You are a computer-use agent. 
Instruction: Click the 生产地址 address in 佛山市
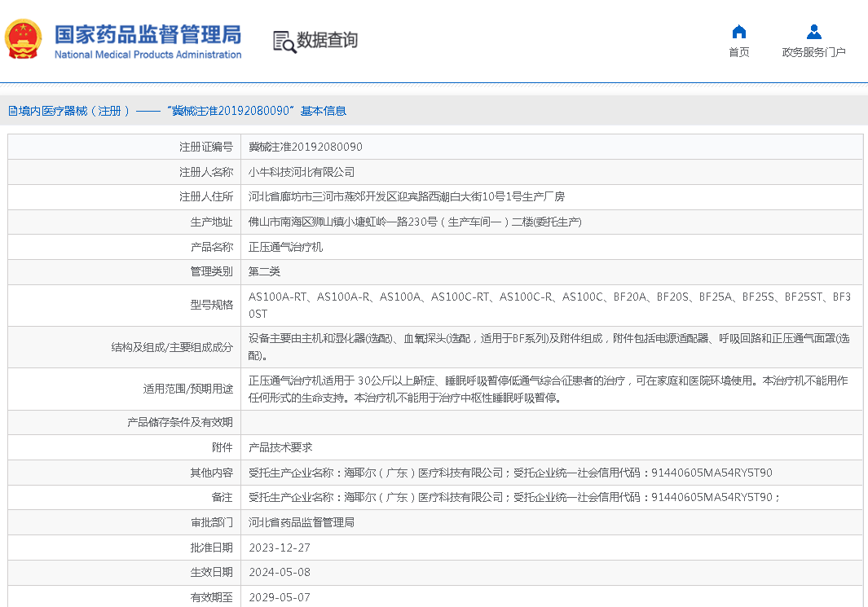coord(414,222)
